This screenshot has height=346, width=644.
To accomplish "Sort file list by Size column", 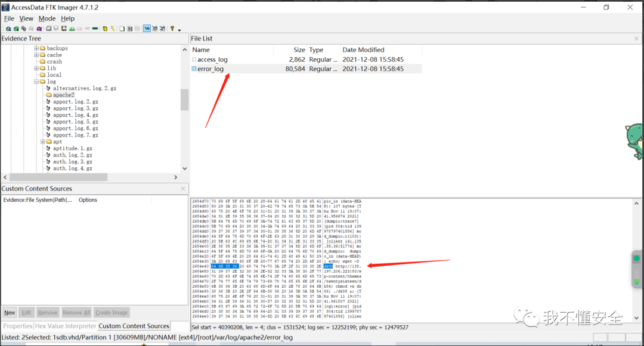I will [290, 49].
